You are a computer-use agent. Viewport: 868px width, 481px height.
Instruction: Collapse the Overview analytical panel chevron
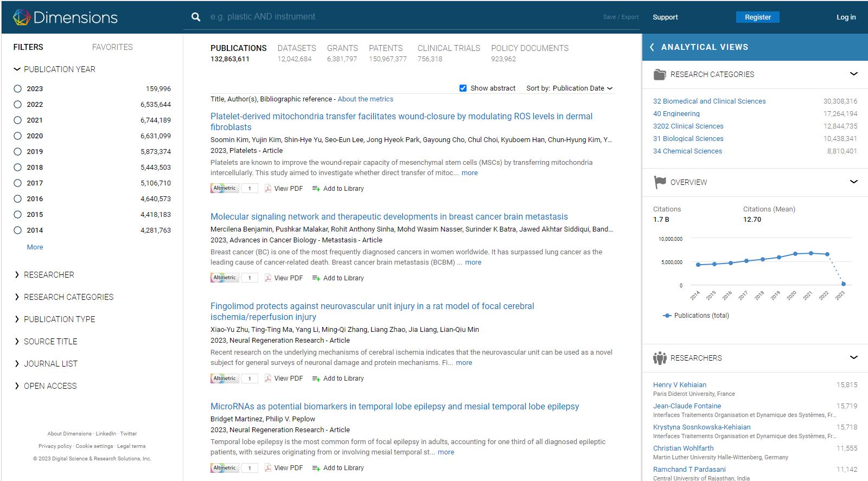pyautogui.click(x=853, y=182)
